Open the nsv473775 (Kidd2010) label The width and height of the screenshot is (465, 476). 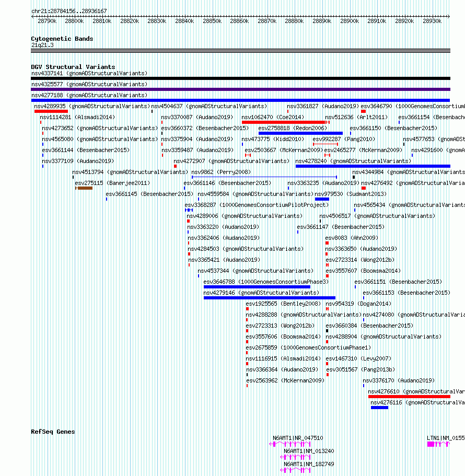coord(273,139)
